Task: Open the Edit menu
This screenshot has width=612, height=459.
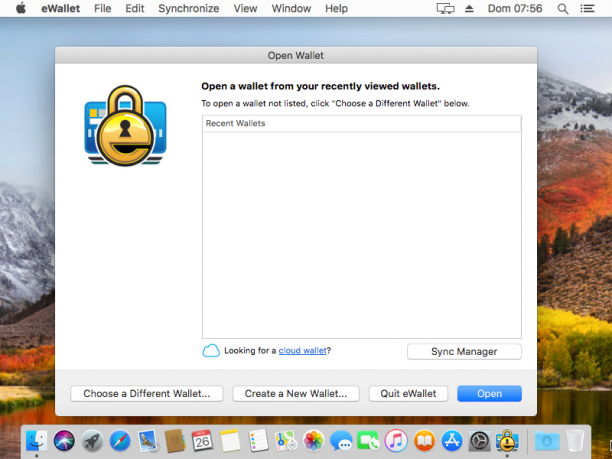Action: [135, 8]
